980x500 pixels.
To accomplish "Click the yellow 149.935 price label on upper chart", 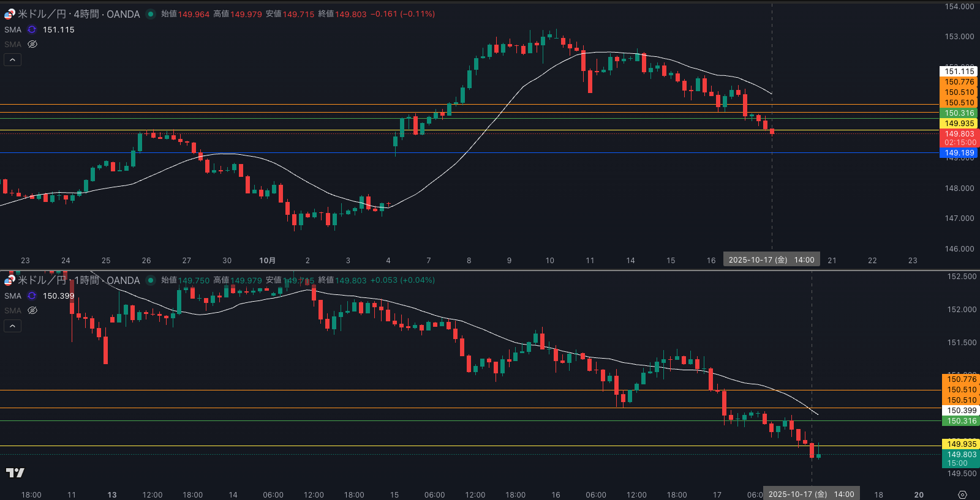I will click(x=959, y=124).
